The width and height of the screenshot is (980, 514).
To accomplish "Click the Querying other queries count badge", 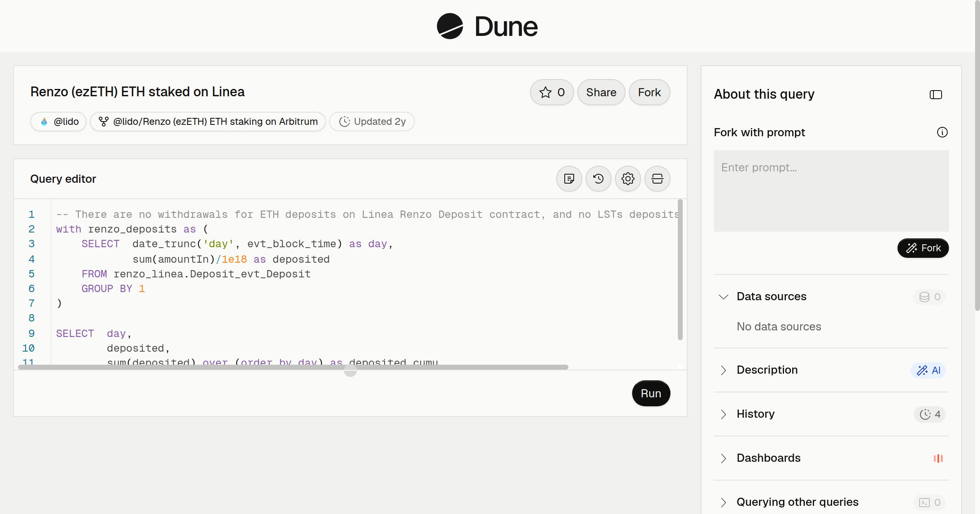I will 929,502.
